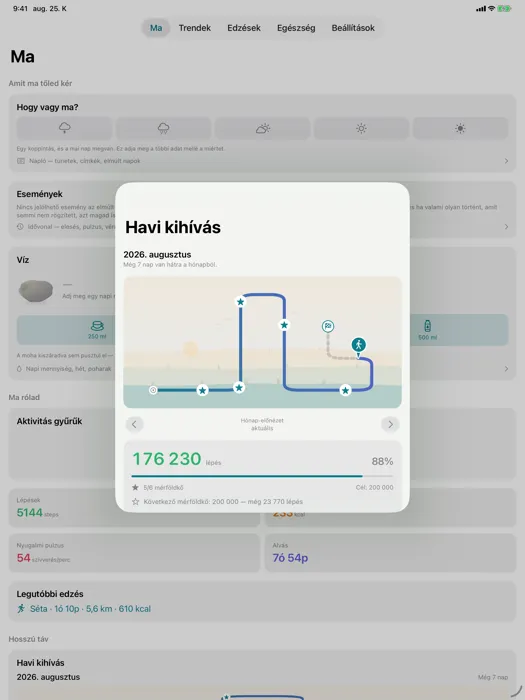Tap the walker position pin on map
The width and height of the screenshot is (525, 700).
pyautogui.click(x=358, y=345)
